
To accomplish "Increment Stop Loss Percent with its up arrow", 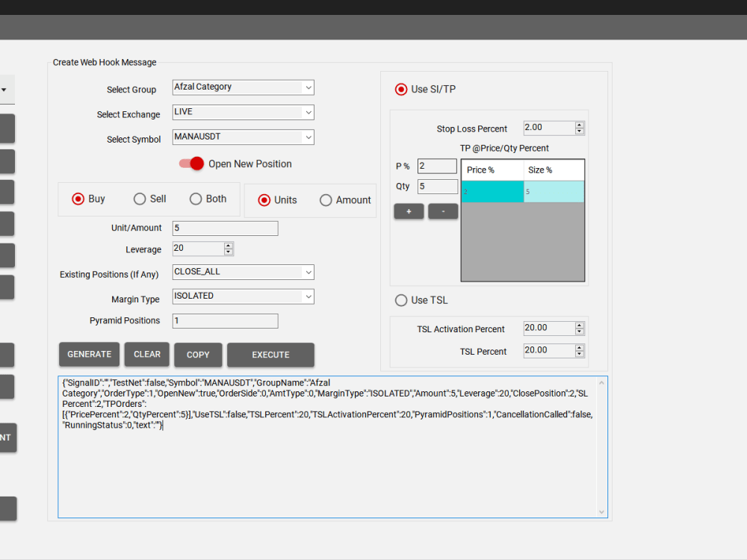I will [580, 124].
